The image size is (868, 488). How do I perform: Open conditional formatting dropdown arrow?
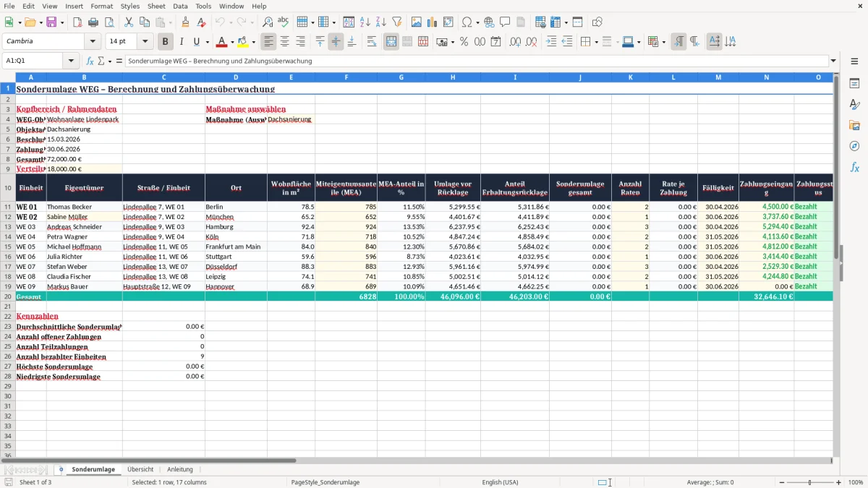click(663, 42)
